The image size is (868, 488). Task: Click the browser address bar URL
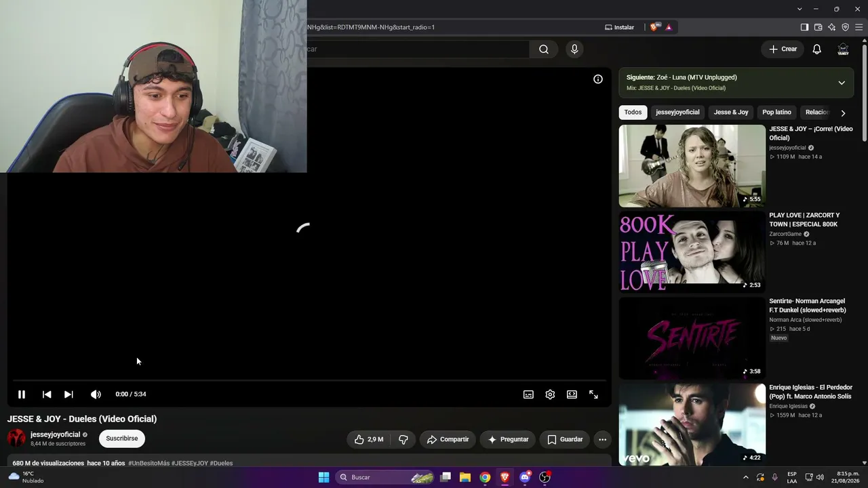pos(371,27)
